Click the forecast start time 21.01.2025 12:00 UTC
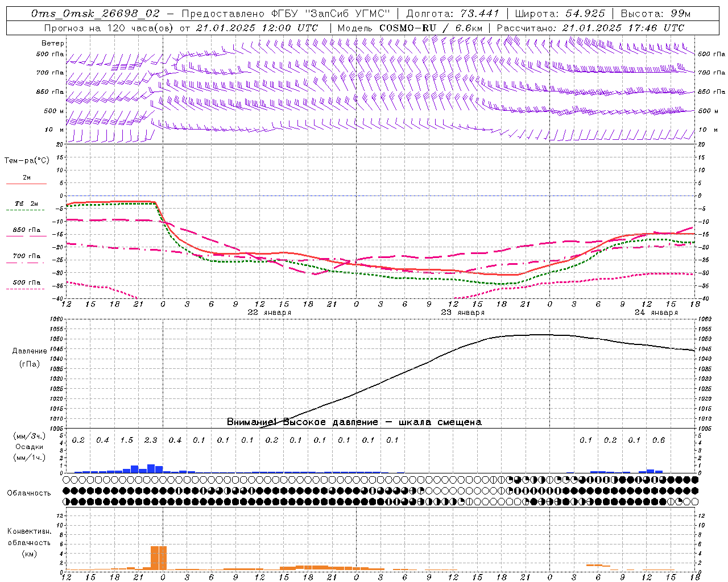This screenshot has height=582, width=728. pyautogui.click(x=257, y=28)
